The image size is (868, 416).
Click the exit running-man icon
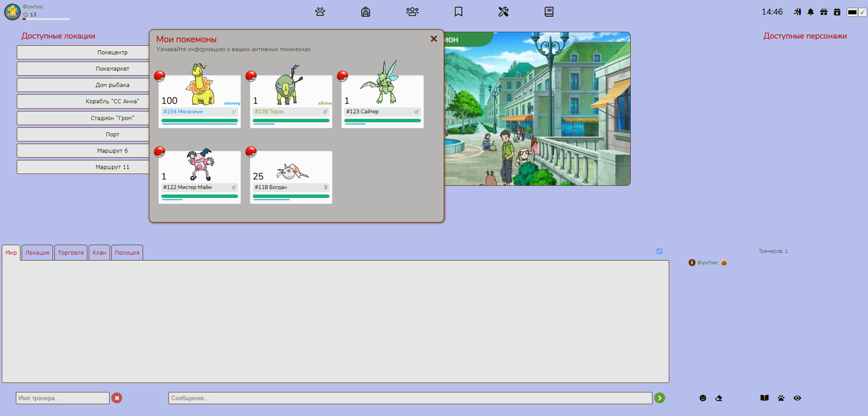click(x=797, y=12)
